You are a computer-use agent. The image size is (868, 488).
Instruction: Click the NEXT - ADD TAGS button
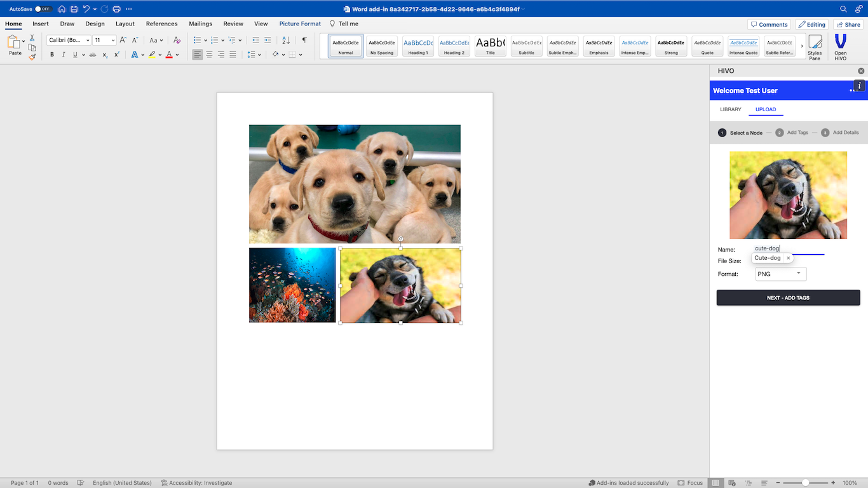coord(788,297)
